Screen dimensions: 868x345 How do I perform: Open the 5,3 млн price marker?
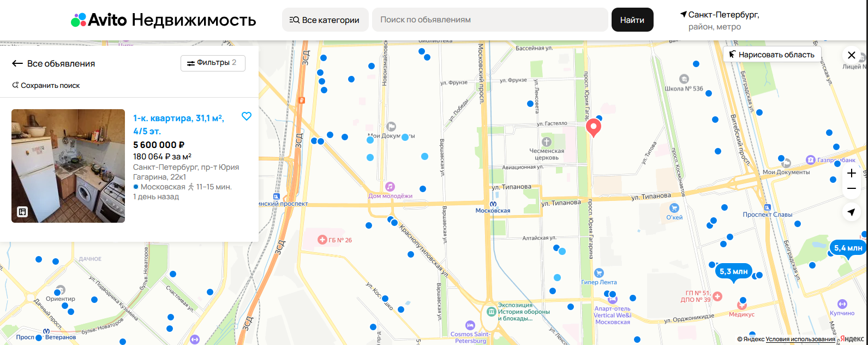tap(733, 272)
